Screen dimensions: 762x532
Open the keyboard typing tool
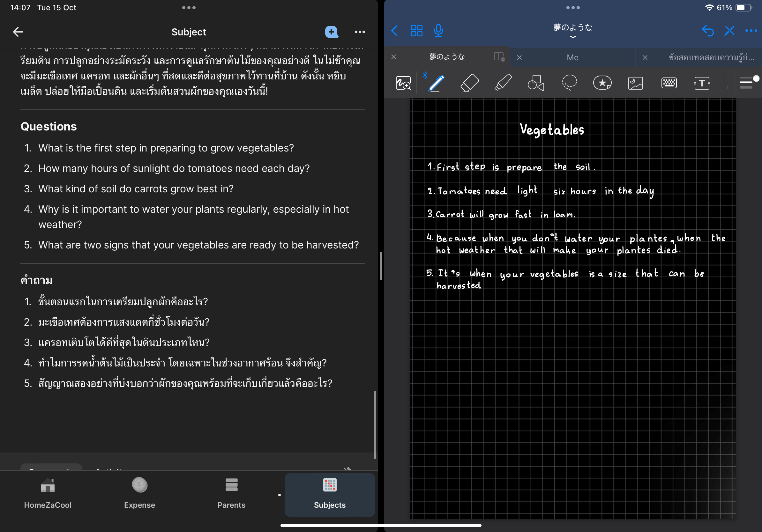click(x=669, y=83)
